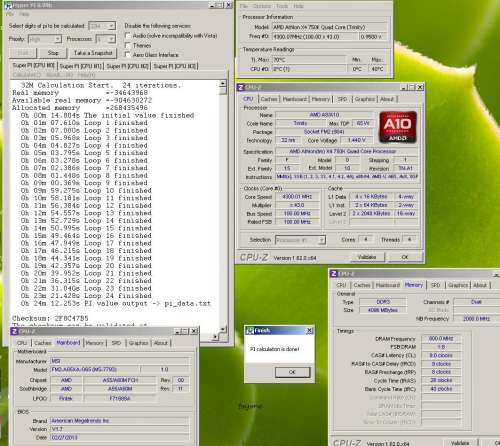Select the SPD tab in the top CPU-Z window
The image size is (500, 446).
point(342,99)
